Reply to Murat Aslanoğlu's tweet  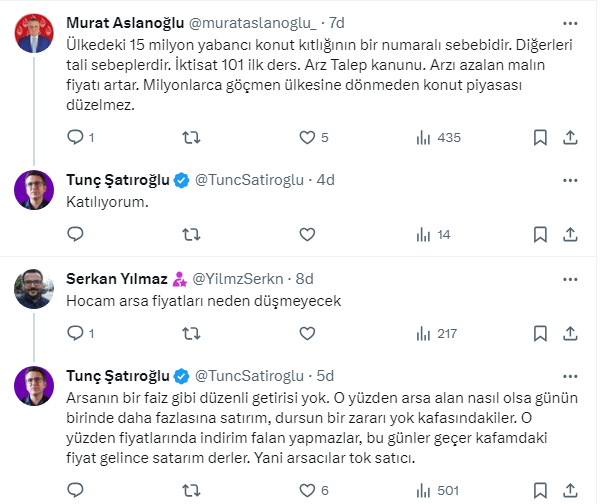coord(75,137)
